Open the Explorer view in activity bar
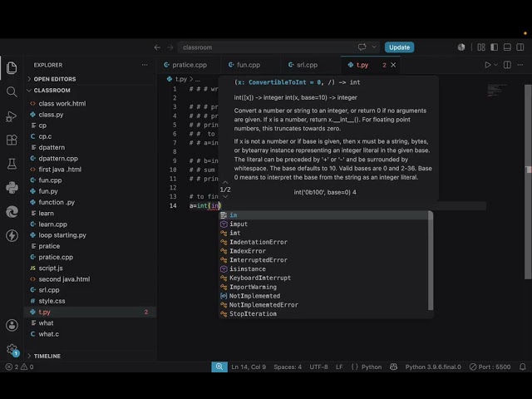This screenshot has height=399, width=532. click(x=12, y=67)
